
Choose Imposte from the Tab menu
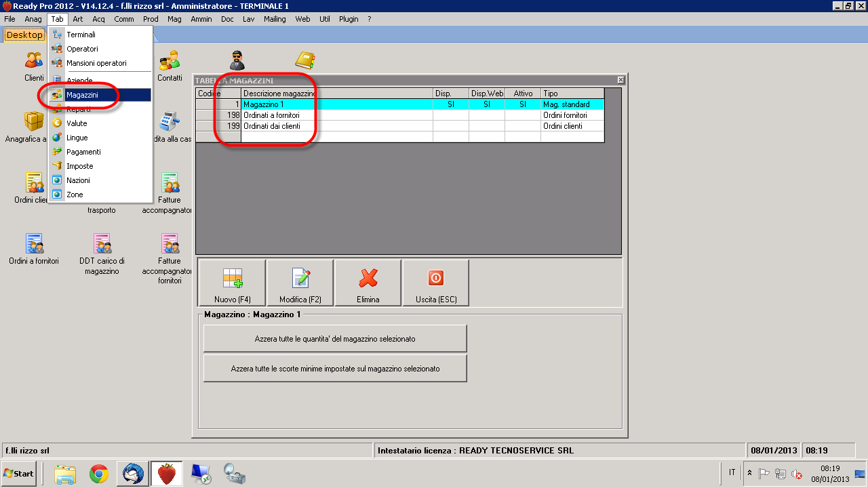pyautogui.click(x=100, y=166)
